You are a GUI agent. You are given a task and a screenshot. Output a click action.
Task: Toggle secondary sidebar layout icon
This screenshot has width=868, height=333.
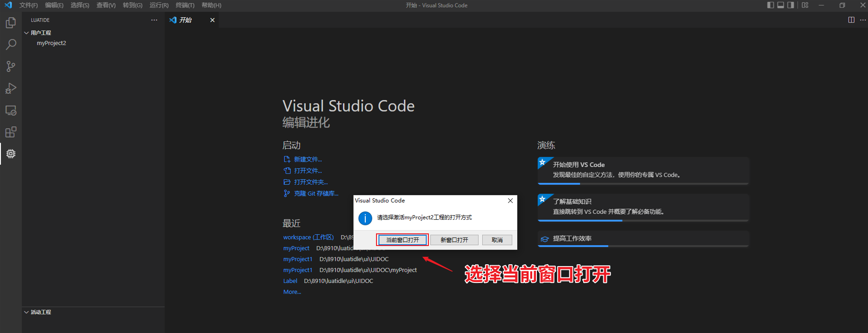pyautogui.click(x=791, y=5)
